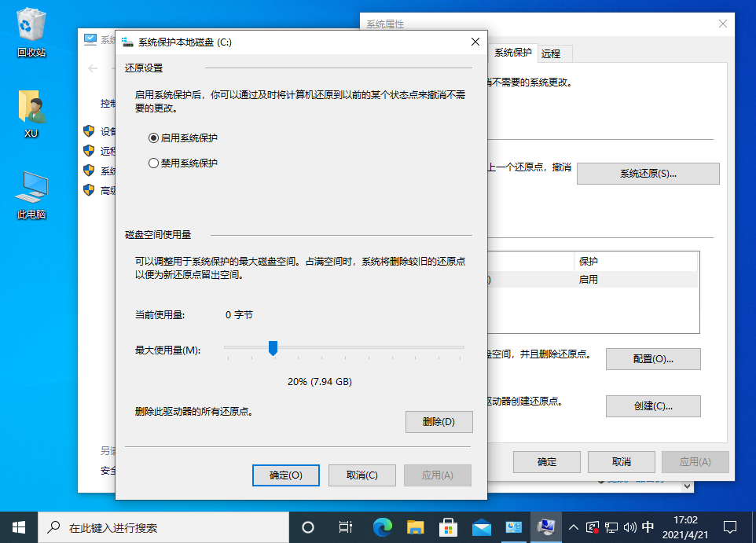Open the Mail app from the taskbar
The width and height of the screenshot is (756, 543).
[x=481, y=526]
